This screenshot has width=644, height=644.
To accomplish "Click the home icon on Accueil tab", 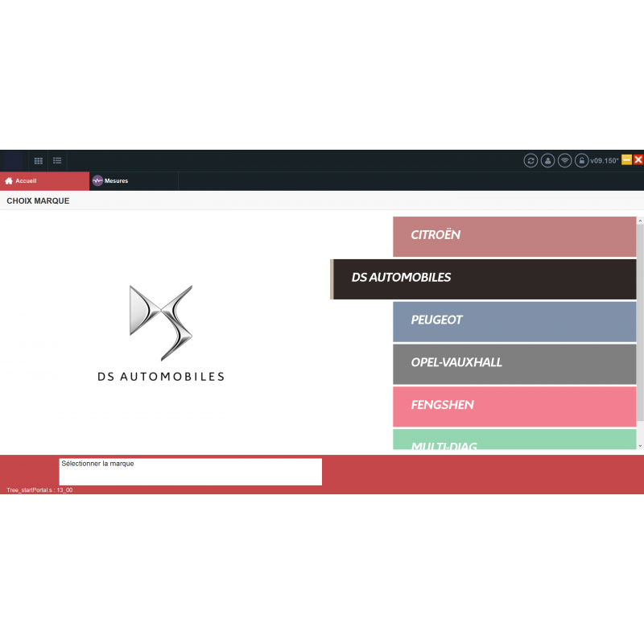I will coord(9,180).
